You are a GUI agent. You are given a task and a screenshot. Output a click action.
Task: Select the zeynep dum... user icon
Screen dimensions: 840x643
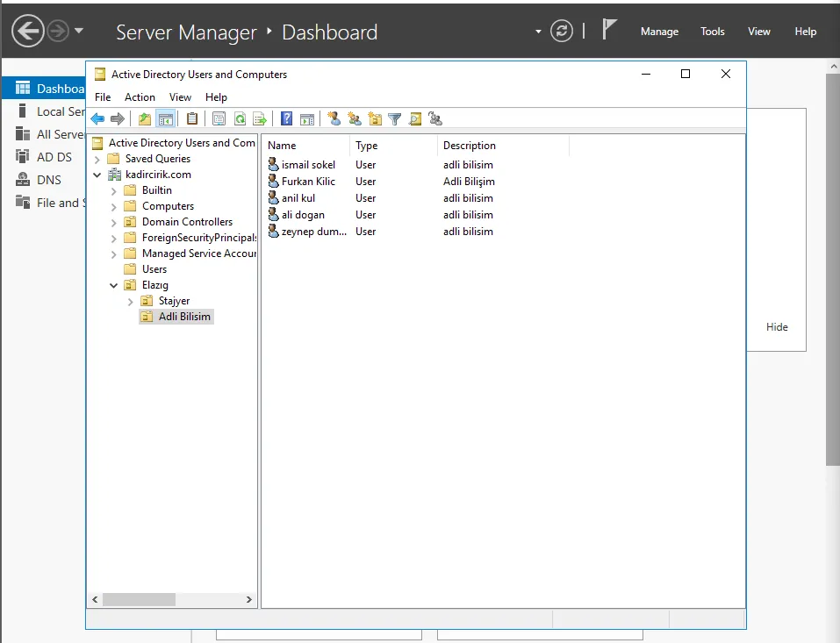pos(273,231)
